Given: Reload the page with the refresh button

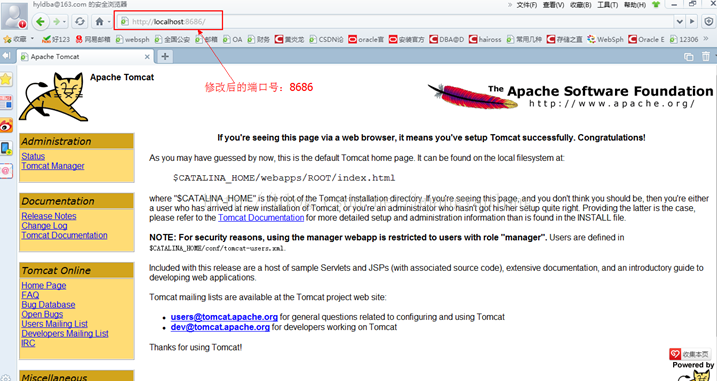Looking at the screenshot, I should pos(80,21).
